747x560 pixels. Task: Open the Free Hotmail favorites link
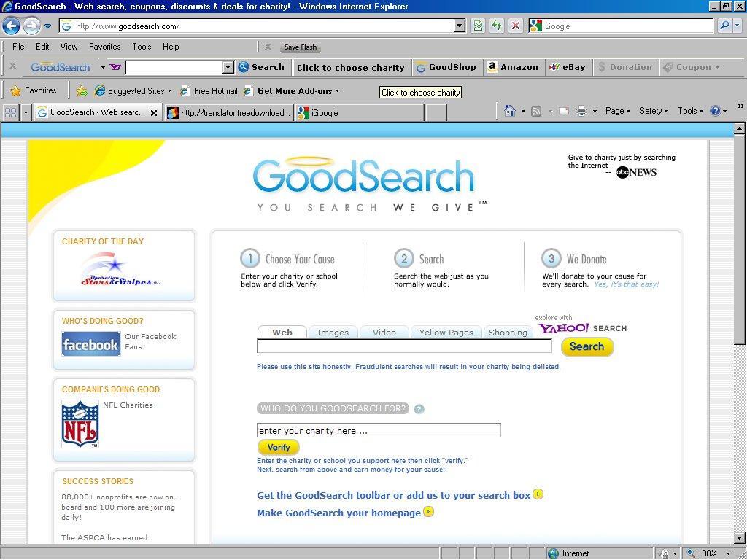[x=209, y=91]
